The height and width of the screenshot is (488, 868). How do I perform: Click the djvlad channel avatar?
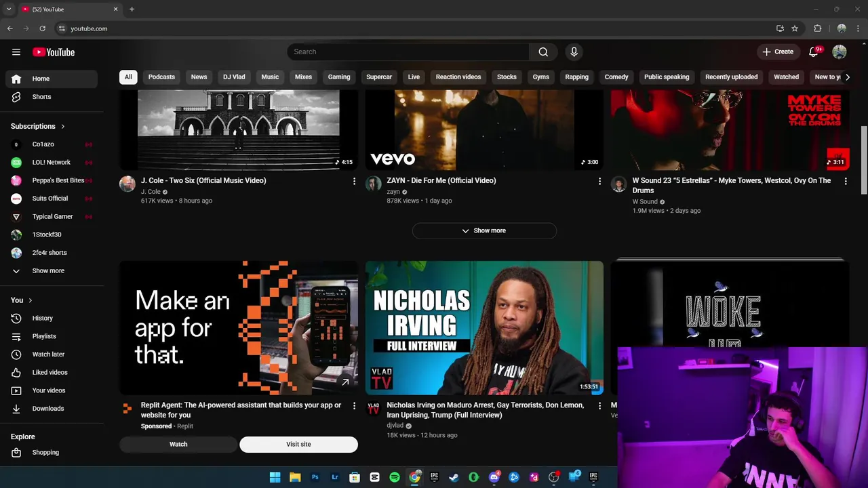click(x=373, y=408)
